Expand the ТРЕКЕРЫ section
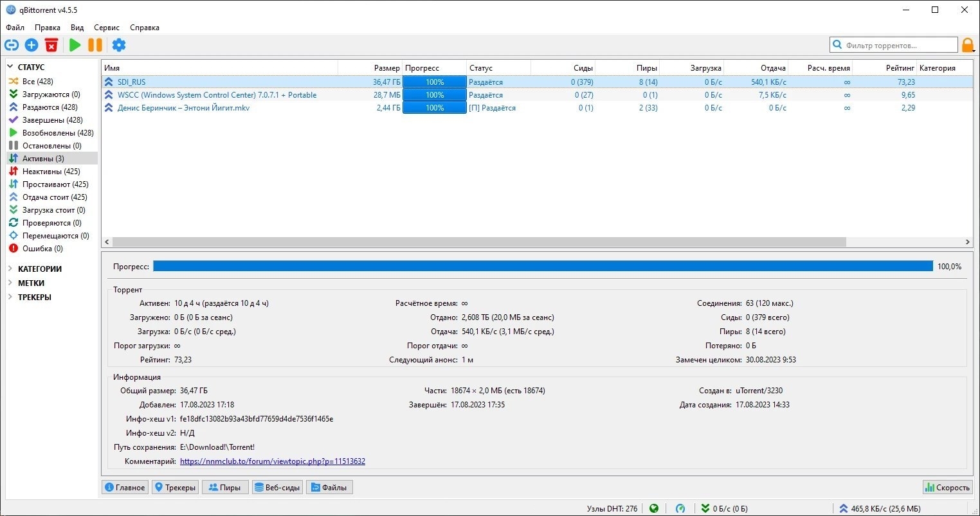980x516 pixels. pos(10,297)
